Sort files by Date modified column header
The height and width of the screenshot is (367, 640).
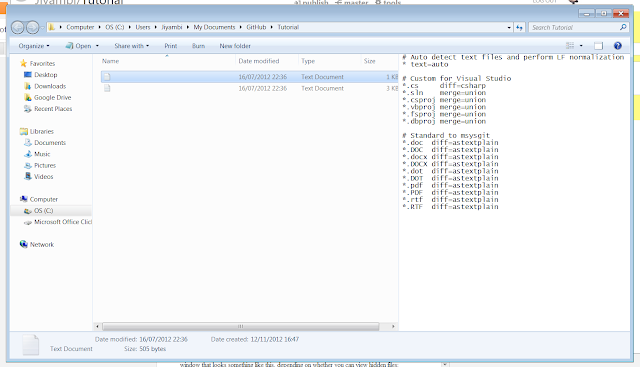click(x=259, y=61)
